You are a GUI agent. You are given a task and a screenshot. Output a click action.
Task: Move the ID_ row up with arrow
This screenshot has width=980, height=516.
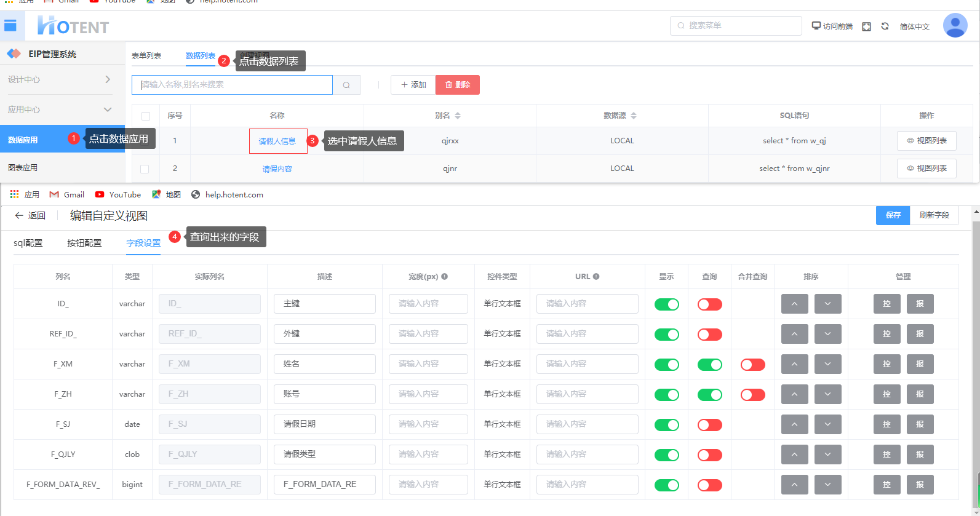click(x=794, y=304)
